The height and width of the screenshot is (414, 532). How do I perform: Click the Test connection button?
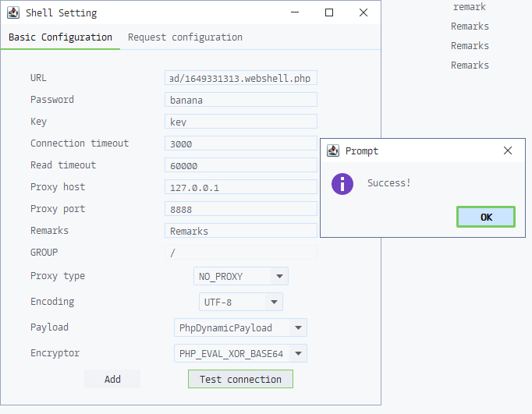[240, 380]
